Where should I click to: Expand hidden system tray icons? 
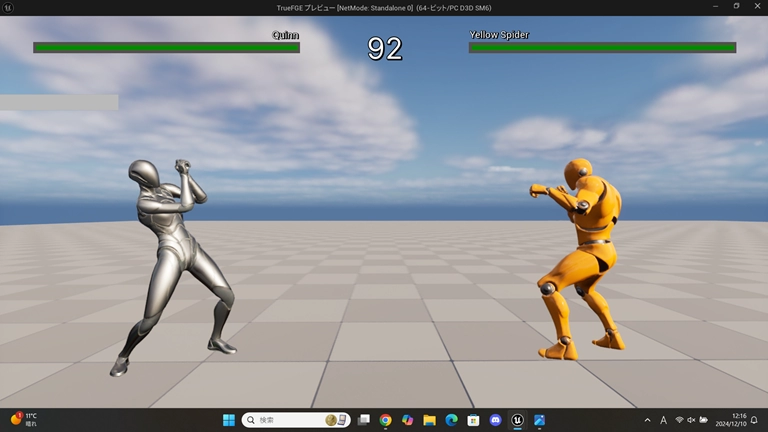click(x=647, y=420)
